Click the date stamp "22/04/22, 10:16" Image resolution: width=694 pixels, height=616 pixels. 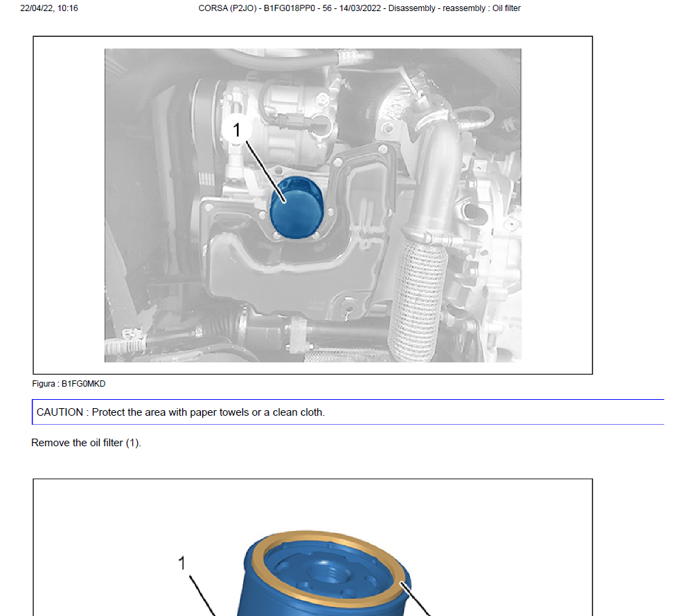49,8
